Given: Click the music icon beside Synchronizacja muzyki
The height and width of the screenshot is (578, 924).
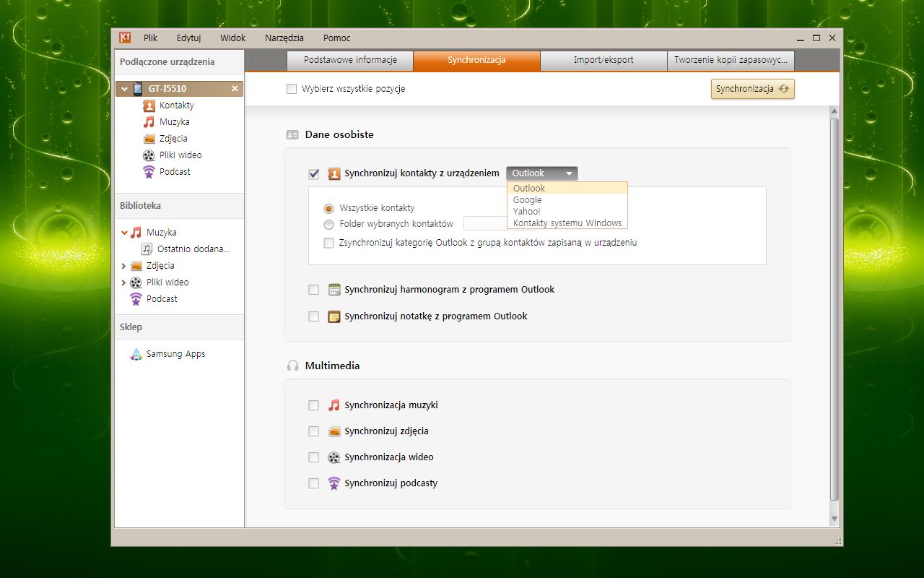Looking at the screenshot, I should 334,405.
